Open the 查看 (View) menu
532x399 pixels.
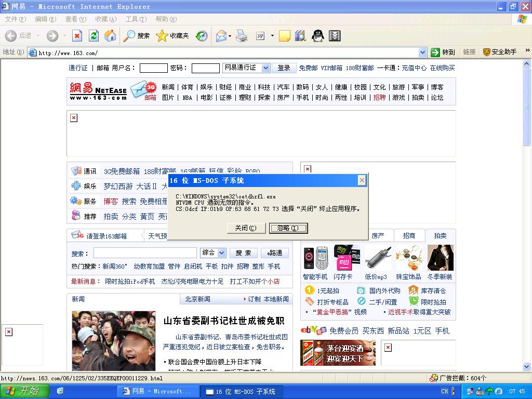[76, 19]
